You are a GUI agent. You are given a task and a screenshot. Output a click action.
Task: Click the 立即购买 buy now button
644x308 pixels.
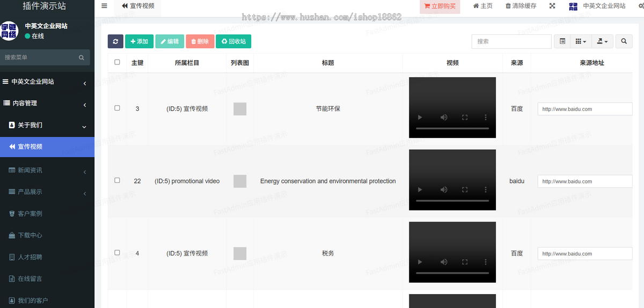point(440,6)
